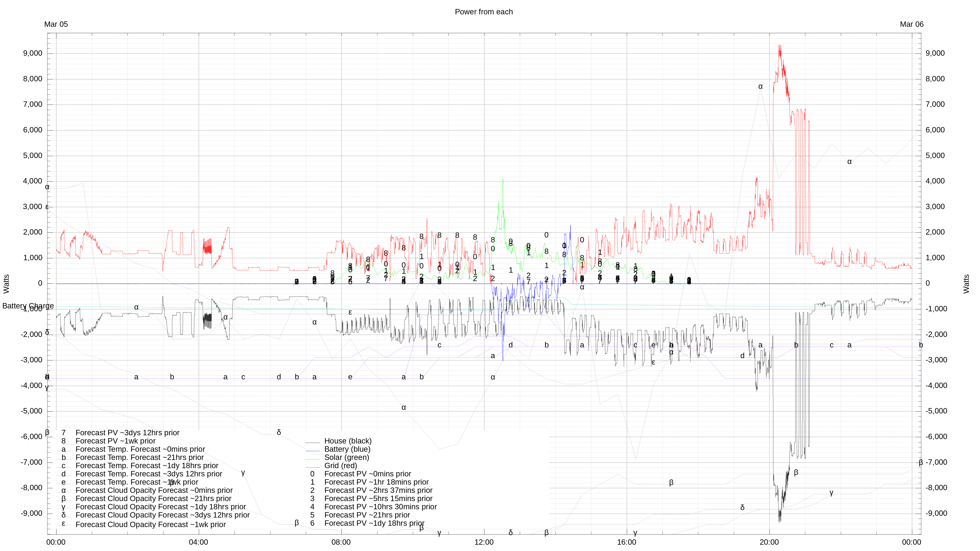Choose legend "Forecast Cloud Opacity Forecast ~3dys 12hrs prior"
980x551 pixels.
tap(163, 515)
